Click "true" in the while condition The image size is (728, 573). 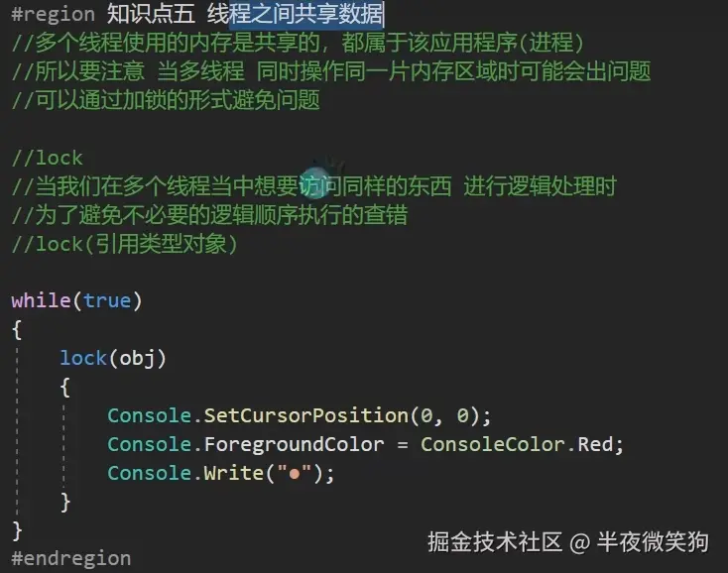point(107,300)
